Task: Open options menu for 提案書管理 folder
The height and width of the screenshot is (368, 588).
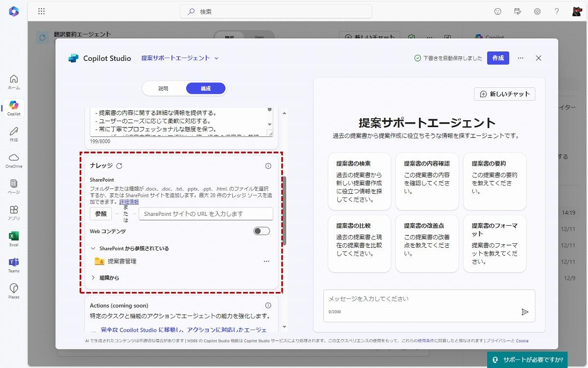Action: 267,261
